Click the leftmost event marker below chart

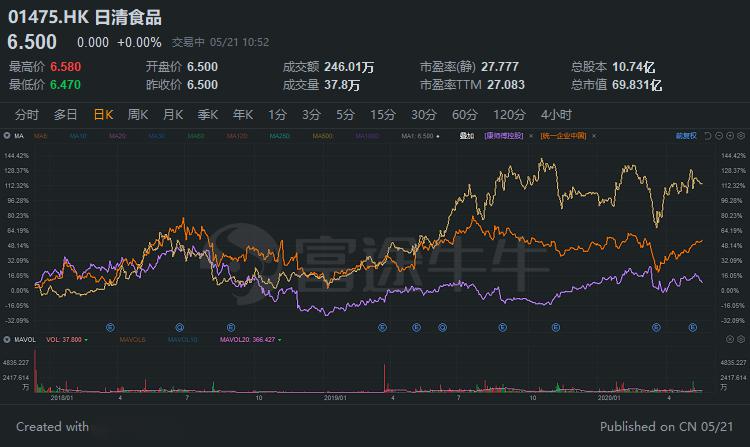pyautogui.click(x=111, y=327)
